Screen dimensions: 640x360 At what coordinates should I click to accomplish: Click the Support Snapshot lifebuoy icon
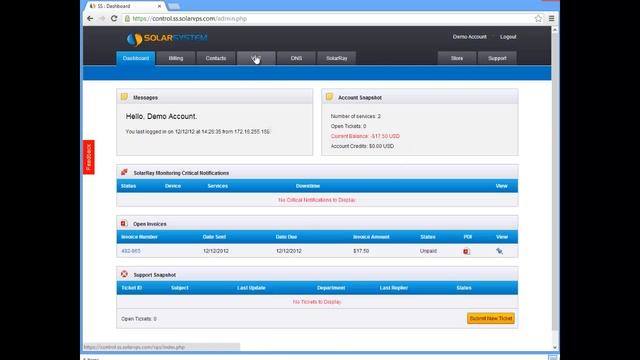(x=124, y=274)
